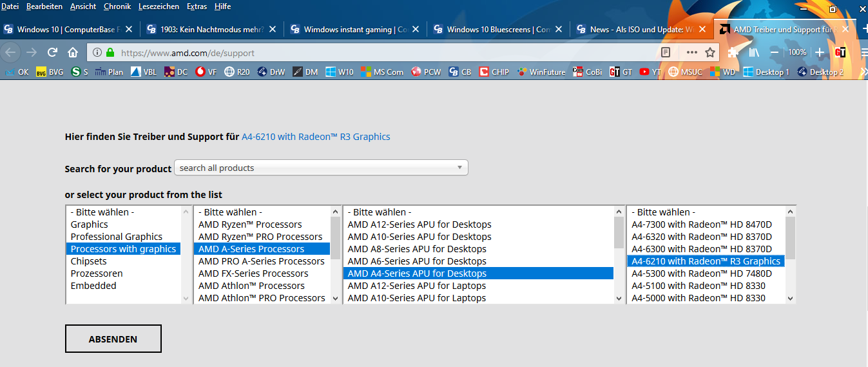Open the CHIP bookmark
This screenshot has height=367, width=868.
(x=494, y=72)
